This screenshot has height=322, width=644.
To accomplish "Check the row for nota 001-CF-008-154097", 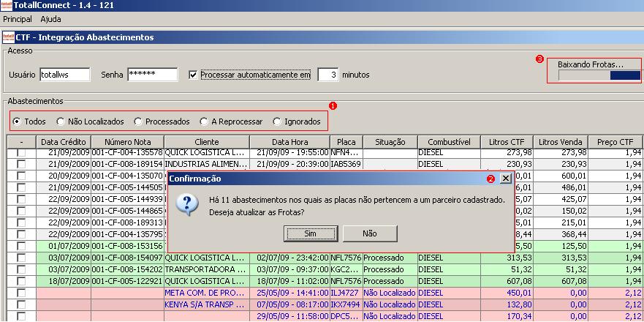I will click(21, 258).
